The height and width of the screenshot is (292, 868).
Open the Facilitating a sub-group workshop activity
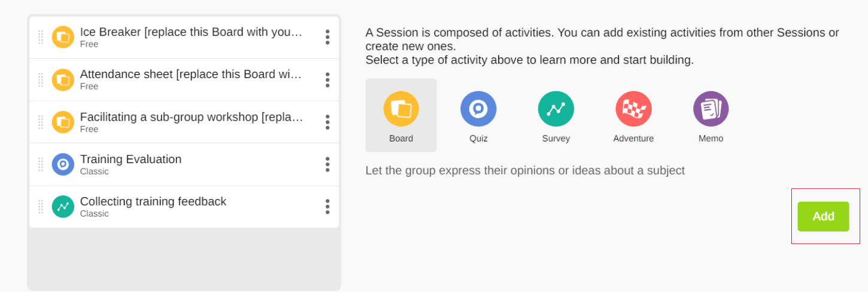click(191, 117)
